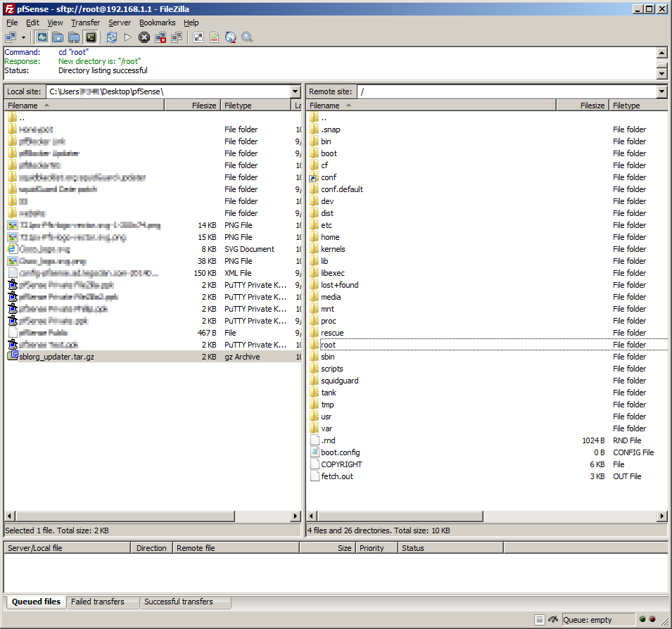
Task: Select the remote .rnd file icon
Action: point(314,440)
